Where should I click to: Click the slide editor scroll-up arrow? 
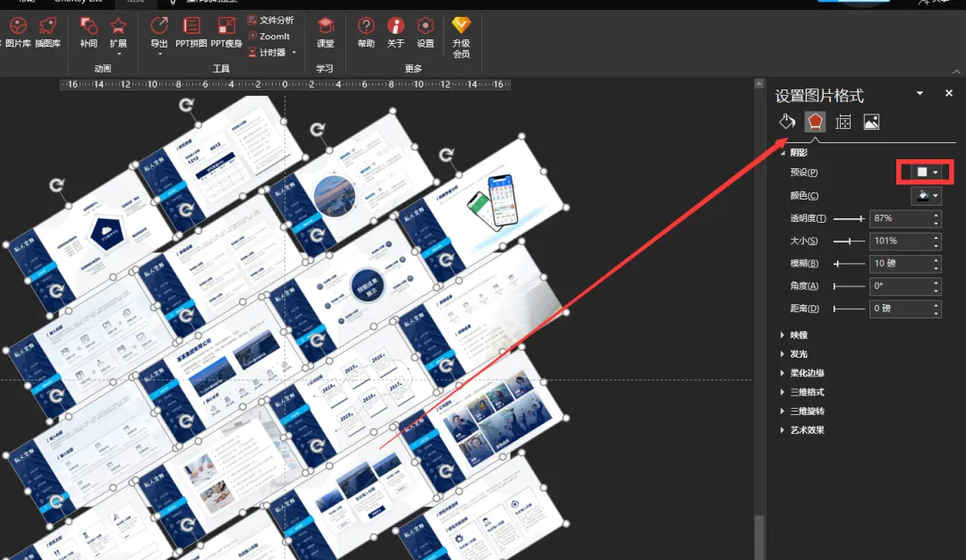(x=759, y=84)
